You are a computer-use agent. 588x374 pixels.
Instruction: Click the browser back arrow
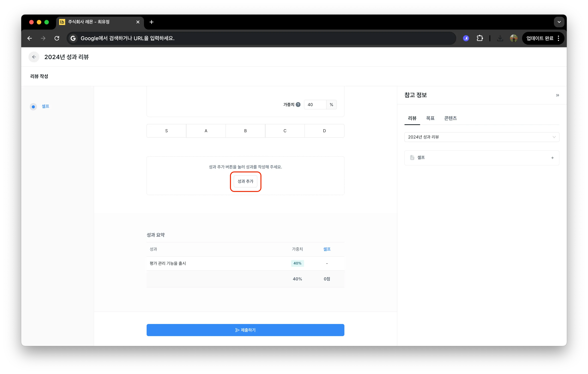[x=30, y=38]
